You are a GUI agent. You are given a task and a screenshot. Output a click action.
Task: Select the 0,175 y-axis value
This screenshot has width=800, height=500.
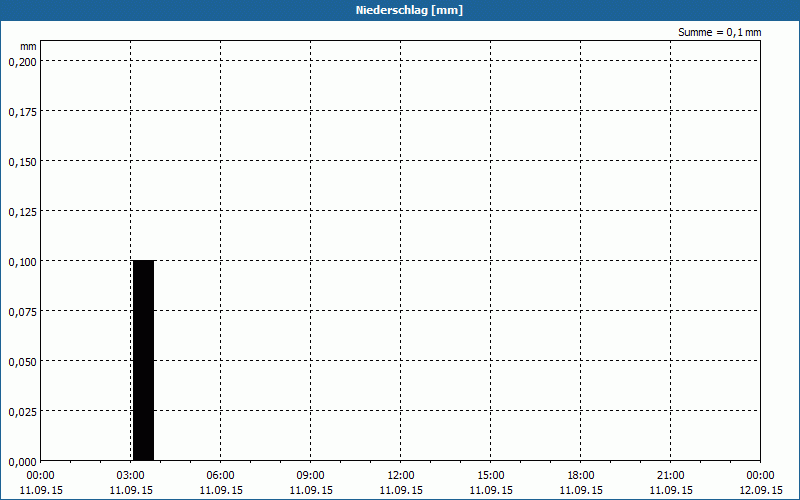tap(22, 112)
